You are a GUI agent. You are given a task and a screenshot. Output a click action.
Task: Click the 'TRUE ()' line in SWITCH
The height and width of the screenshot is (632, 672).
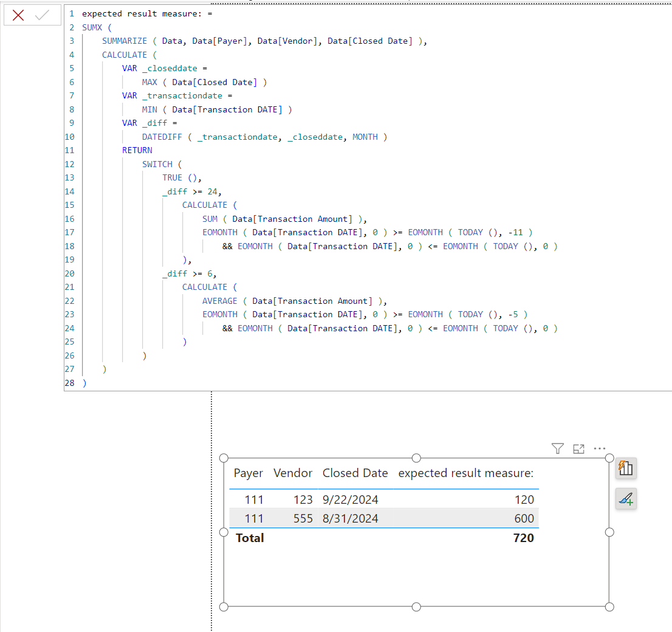182,178
